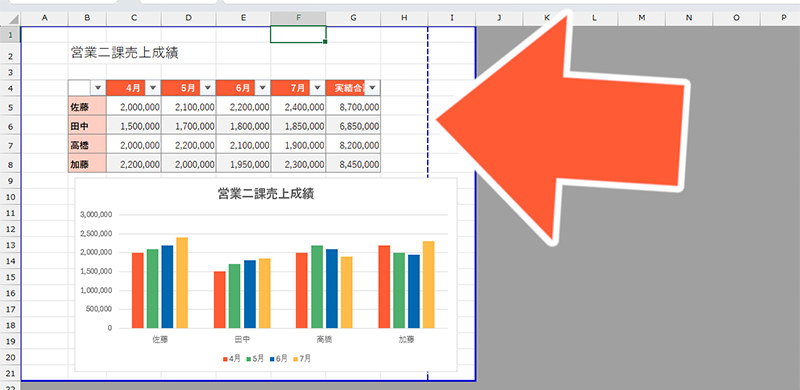Select highlighted column F header
The width and height of the screenshot is (800, 390).
click(x=298, y=18)
